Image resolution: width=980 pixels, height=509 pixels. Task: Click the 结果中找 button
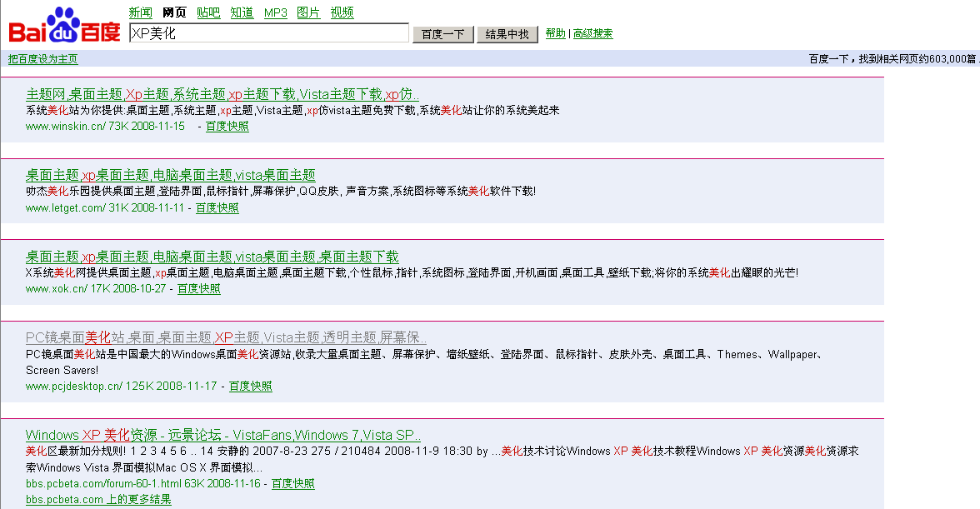click(x=507, y=34)
